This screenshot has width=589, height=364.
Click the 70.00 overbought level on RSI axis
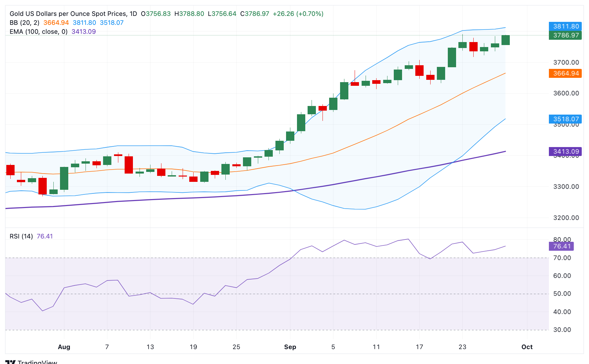[562, 258]
